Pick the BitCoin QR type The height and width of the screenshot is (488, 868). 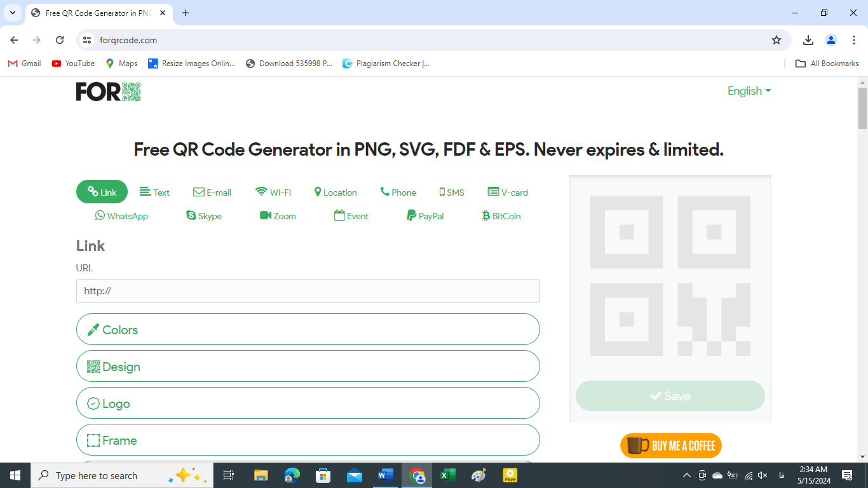pyautogui.click(x=501, y=216)
